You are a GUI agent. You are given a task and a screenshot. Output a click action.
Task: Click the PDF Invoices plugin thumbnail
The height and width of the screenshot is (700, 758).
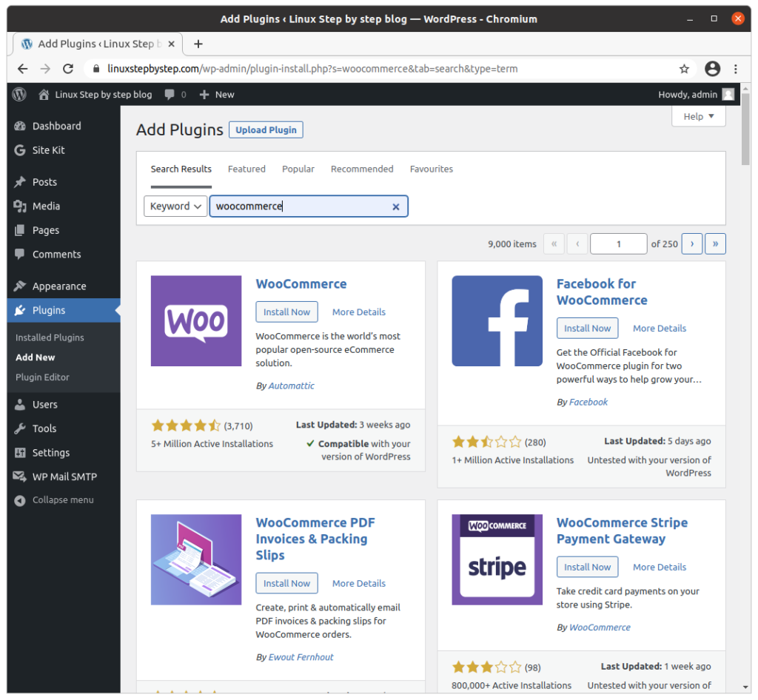(196, 559)
